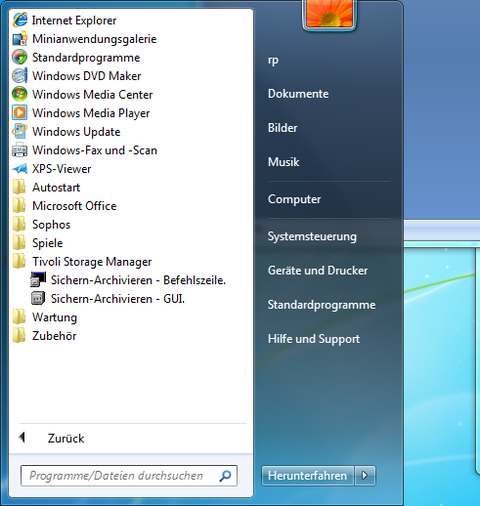
Task: Click the Tivoli Storage Manager folder icon
Action: point(19,261)
